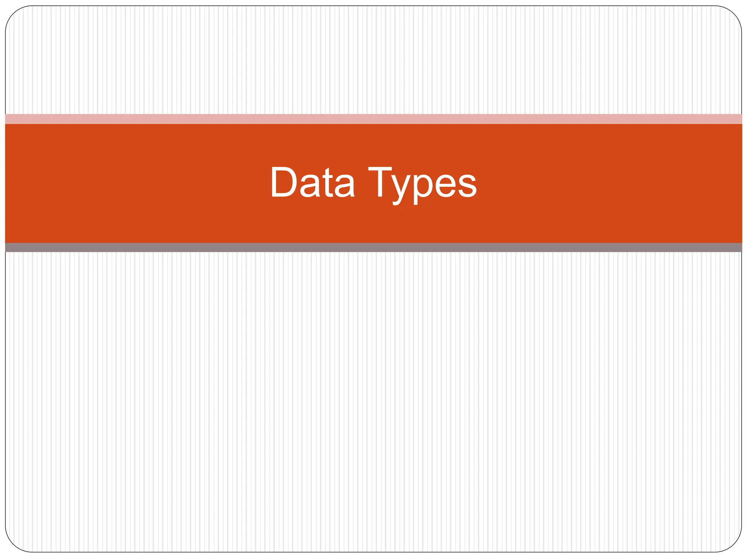Click the orange banner right of the title
Screen dimensions: 747x560
coord(610,183)
